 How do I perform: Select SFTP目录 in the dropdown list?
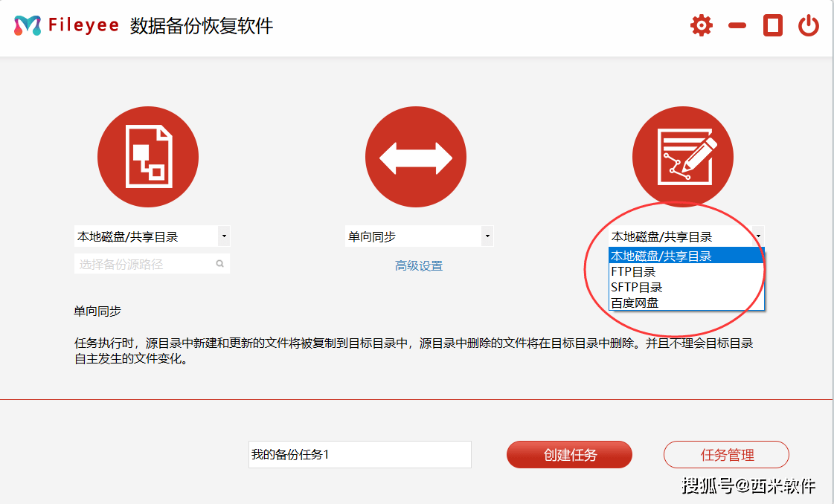[x=686, y=287]
